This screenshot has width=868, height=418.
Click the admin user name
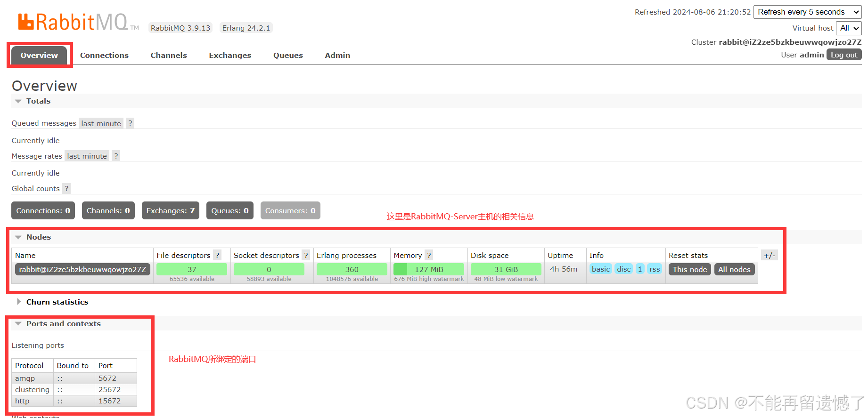(812, 55)
